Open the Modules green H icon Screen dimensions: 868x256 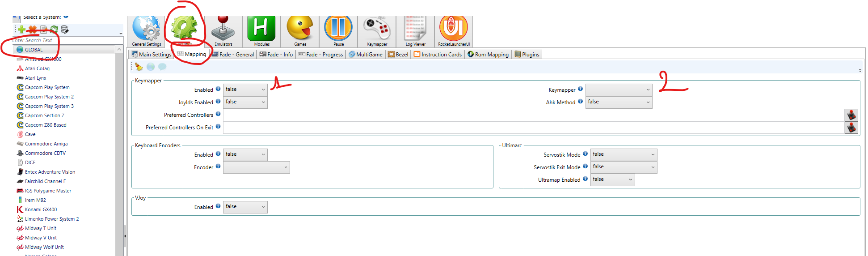(x=261, y=30)
